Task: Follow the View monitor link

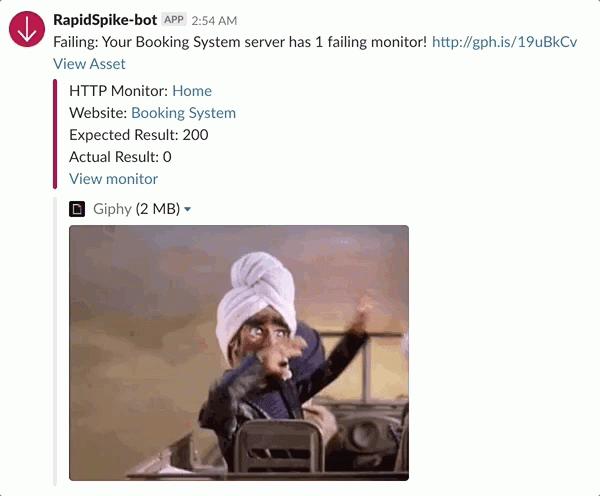Action: [x=113, y=179]
